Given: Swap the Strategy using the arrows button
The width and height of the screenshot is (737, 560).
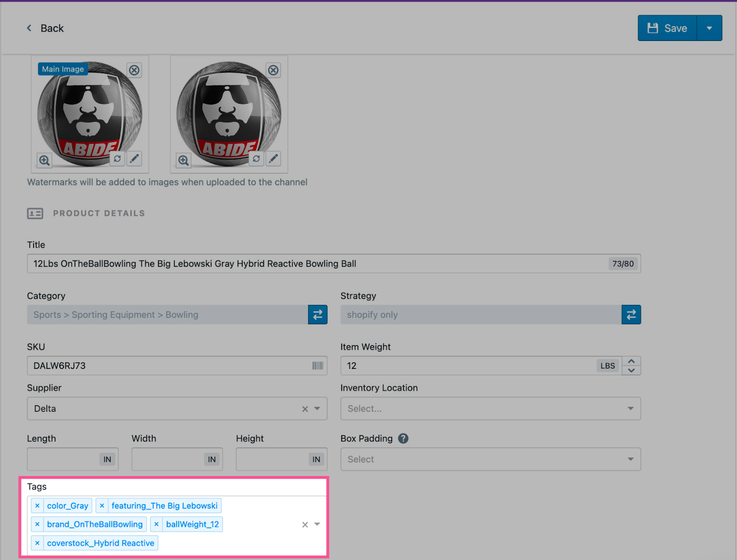Looking at the screenshot, I should pos(631,315).
